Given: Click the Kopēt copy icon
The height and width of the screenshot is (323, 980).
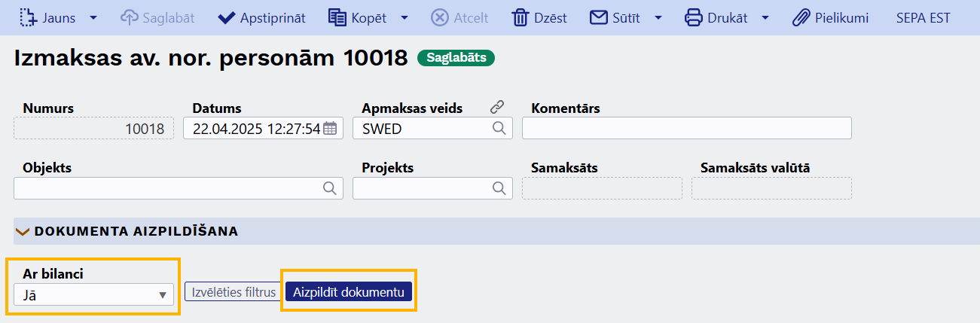Looking at the screenshot, I should 337,17.
